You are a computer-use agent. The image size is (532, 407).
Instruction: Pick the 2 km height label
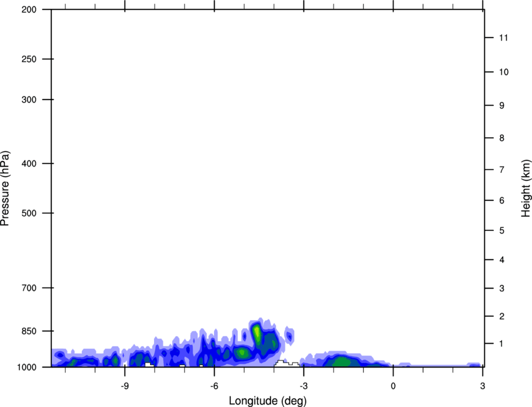coord(502,316)
